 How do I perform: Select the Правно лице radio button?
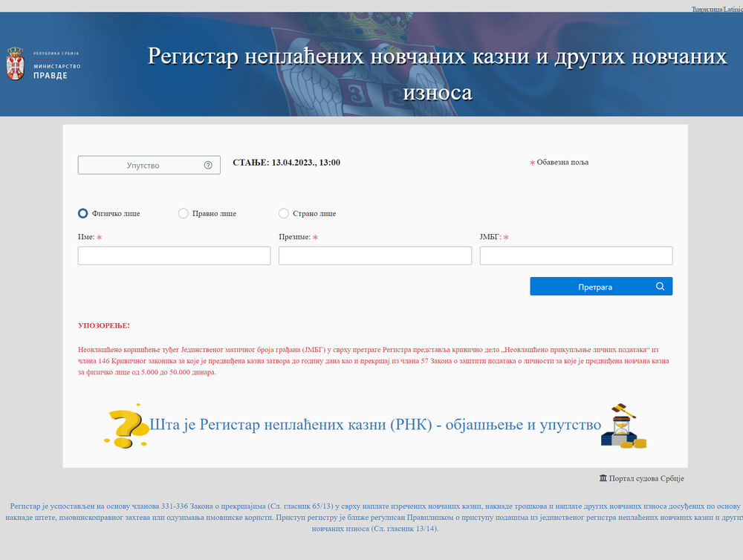tap(183, 213)
